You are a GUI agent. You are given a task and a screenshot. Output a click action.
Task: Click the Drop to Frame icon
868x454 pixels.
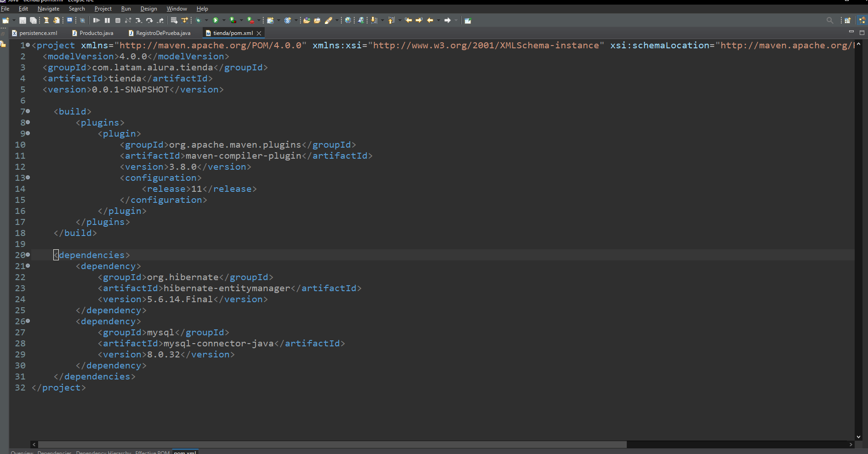pyautogui.click(x=174, y=20)
